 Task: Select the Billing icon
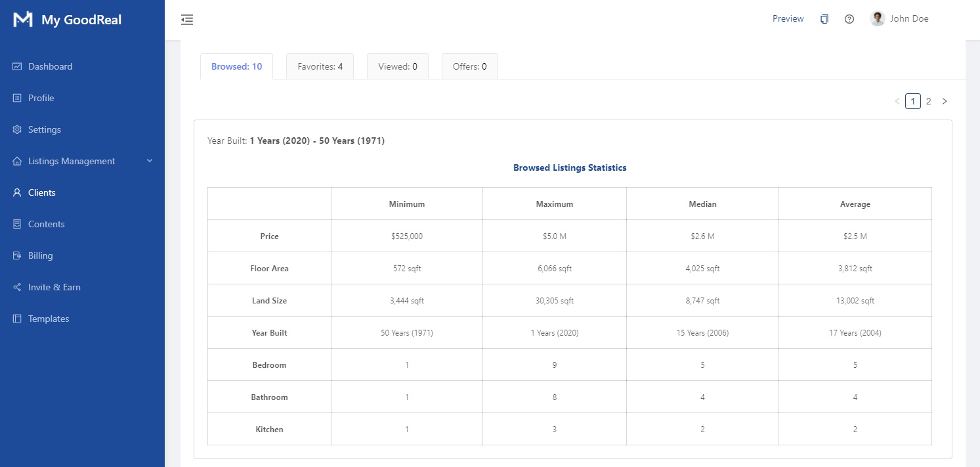(17, 256)
